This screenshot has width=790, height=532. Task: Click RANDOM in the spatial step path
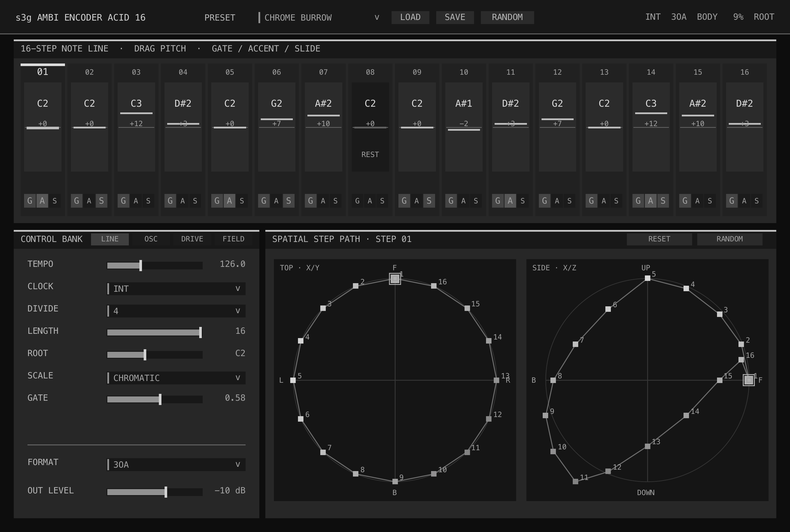tap(730, 239)
